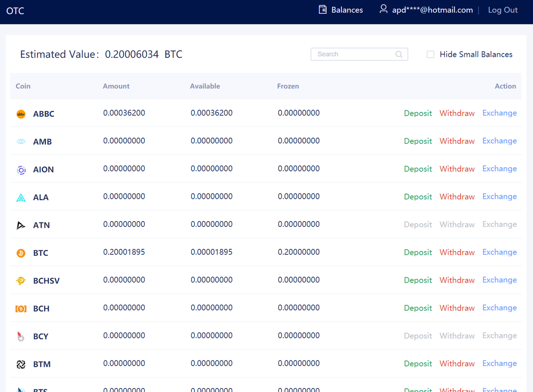Click the ATN arrow coin icon
Image resolution: width=533 pixels, height=392 pixels.
coord(21,226)
